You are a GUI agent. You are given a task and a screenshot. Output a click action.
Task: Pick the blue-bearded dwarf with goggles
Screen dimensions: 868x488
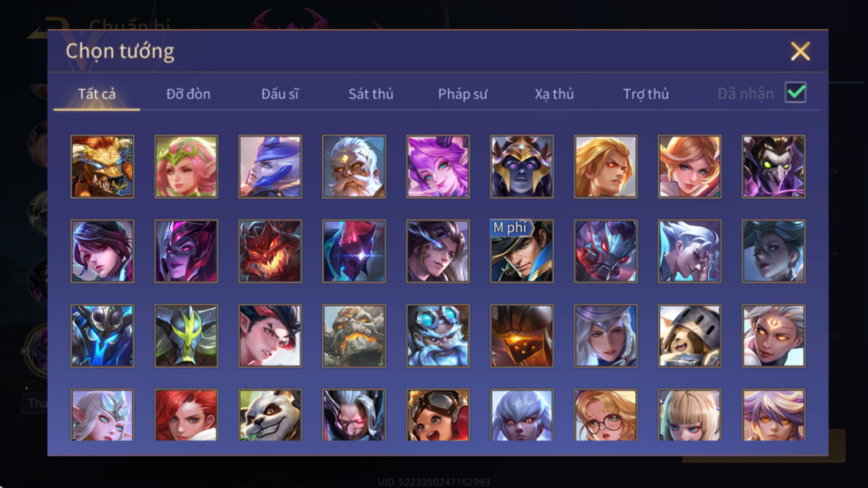438,336
